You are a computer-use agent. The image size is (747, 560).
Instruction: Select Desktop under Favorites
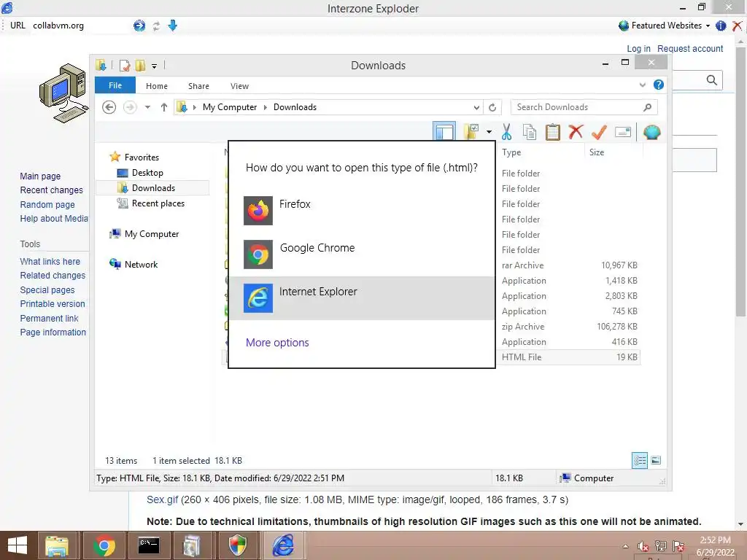(x=147, y=172)
